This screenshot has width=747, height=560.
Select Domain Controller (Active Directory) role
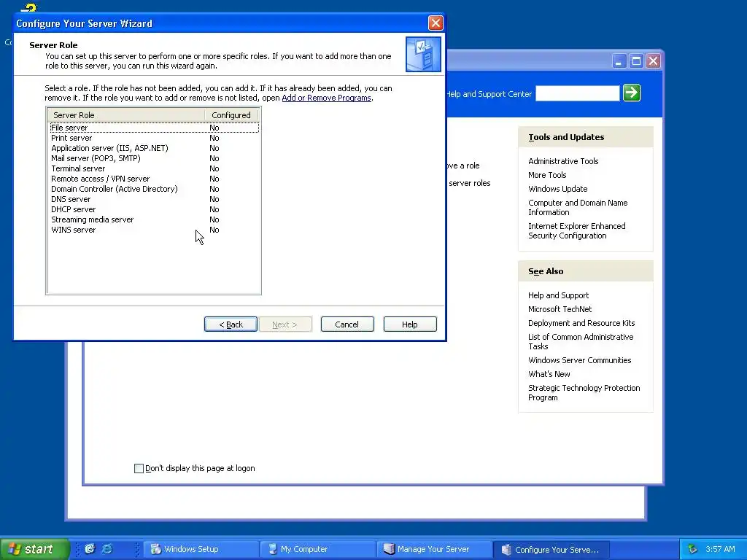pos(155,189)
